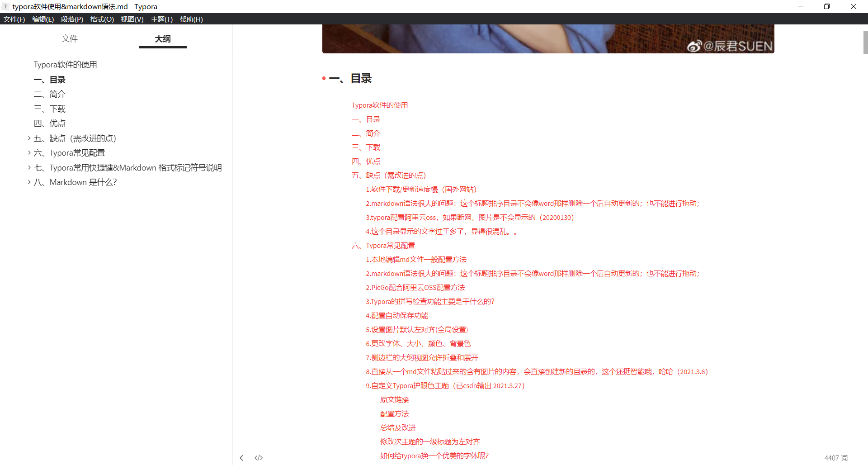Viewport: 868px width, 465px height.
Task: Select 一、目录 in the outline
Action: click(49, 80)
